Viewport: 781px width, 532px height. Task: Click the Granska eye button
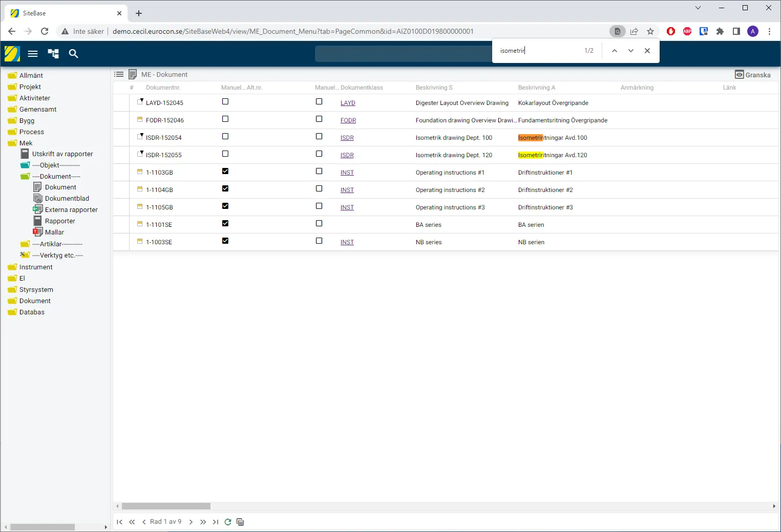point(753,75)
